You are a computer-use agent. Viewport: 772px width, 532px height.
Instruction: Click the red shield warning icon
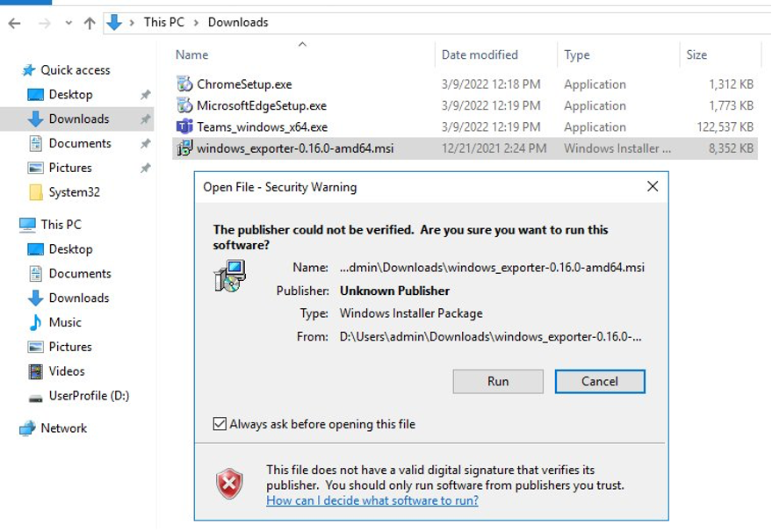(230, 481)
